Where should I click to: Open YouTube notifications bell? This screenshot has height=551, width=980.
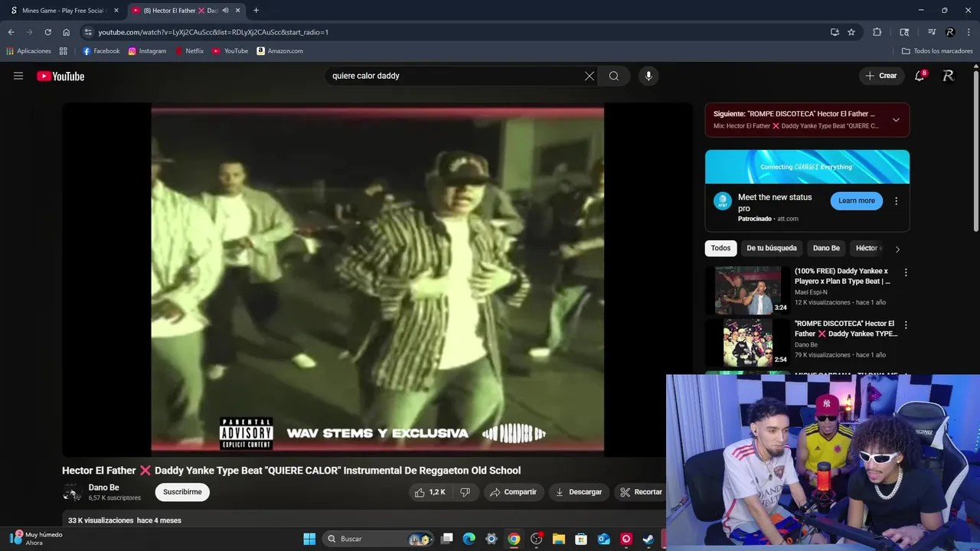click(920, 76)
